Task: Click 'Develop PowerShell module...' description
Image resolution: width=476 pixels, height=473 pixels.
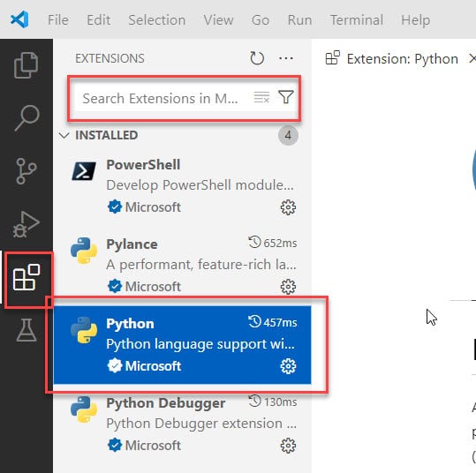Action: pyautogui.click(x=200, y=185)
